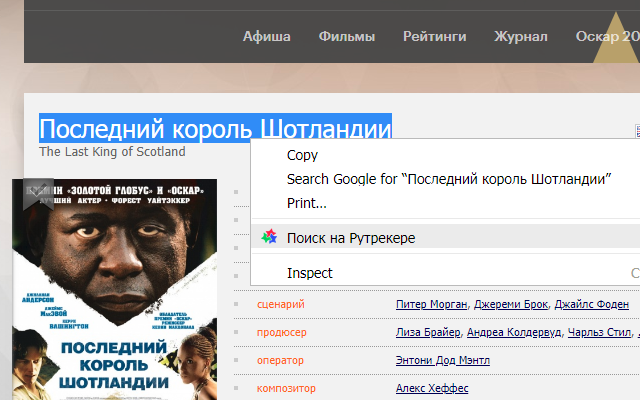Open the Андреа Колдервуд link
640x400 pixels.
click(514, 333)
